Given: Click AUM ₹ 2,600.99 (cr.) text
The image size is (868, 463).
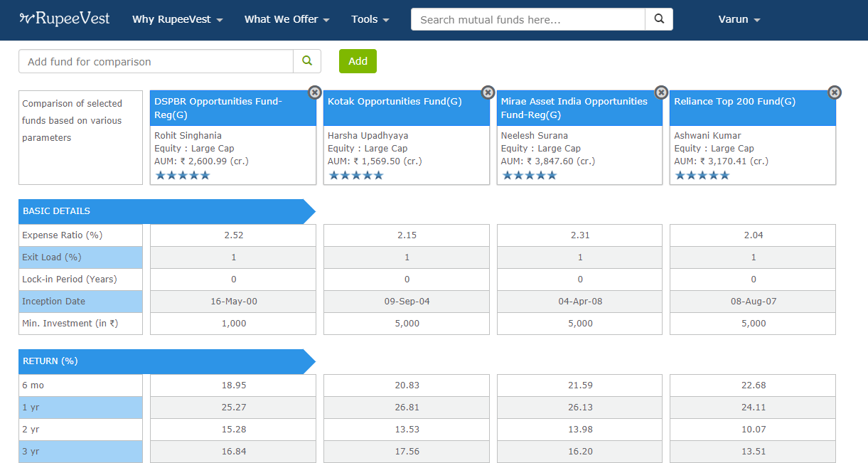Looking at the screenshot, I should [201, 161].
